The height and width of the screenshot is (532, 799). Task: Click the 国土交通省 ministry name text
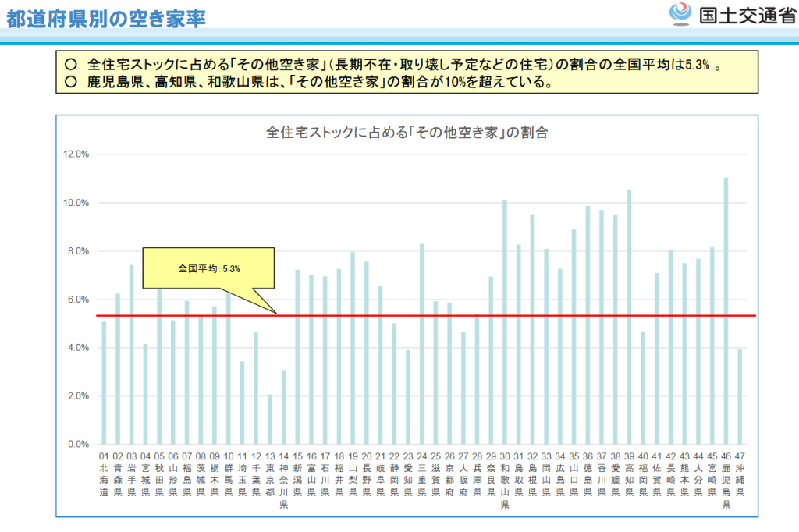[x=747, y=16]
